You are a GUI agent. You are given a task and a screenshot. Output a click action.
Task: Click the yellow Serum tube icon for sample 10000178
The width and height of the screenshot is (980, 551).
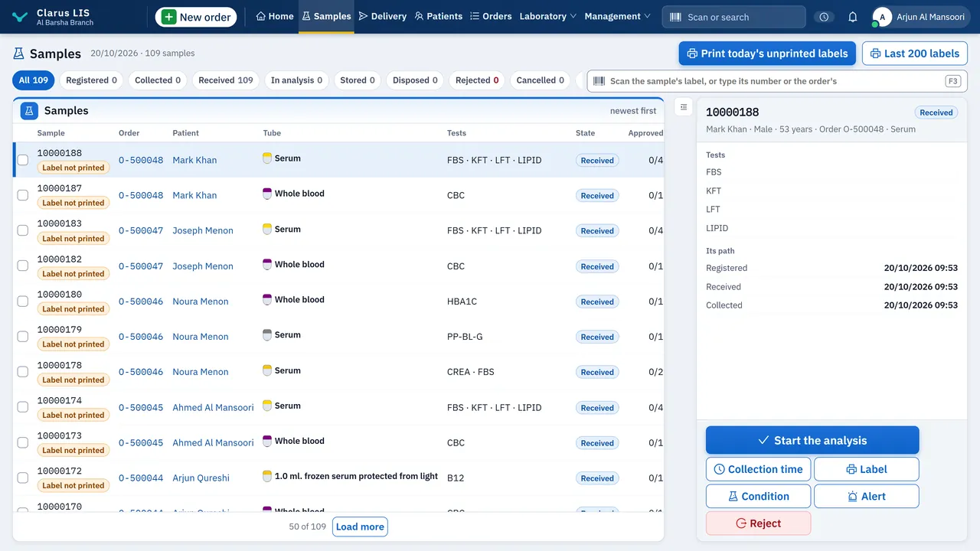point(267,370)
